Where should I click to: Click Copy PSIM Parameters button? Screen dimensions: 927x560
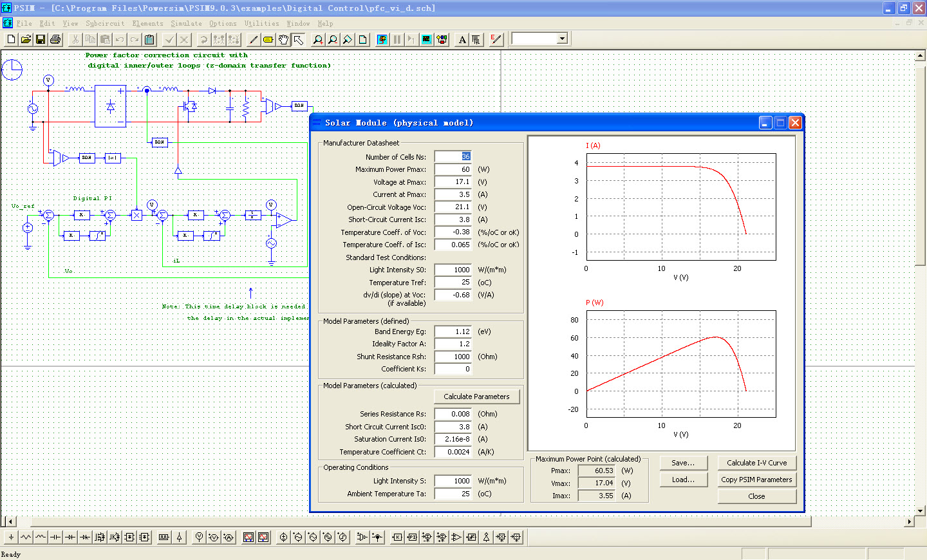pyautogui.click(x=757, y=480)
